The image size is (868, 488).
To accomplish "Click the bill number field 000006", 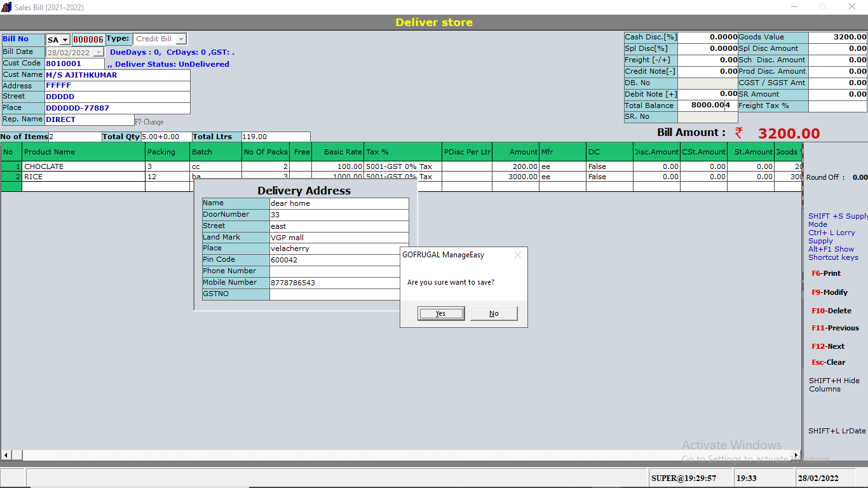I will pyautogui.click(x=88, y=39).
